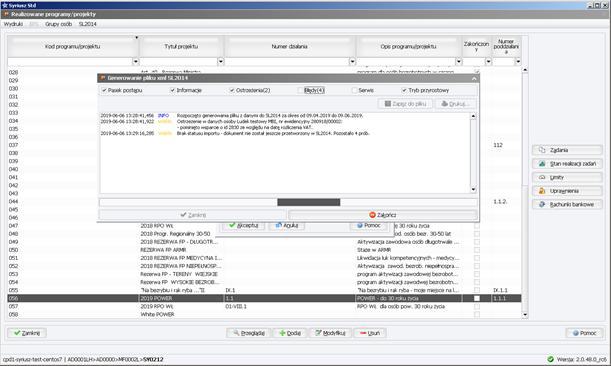
Task: Toggle the Informacje checkbox
Action: [x=173, y=90]
